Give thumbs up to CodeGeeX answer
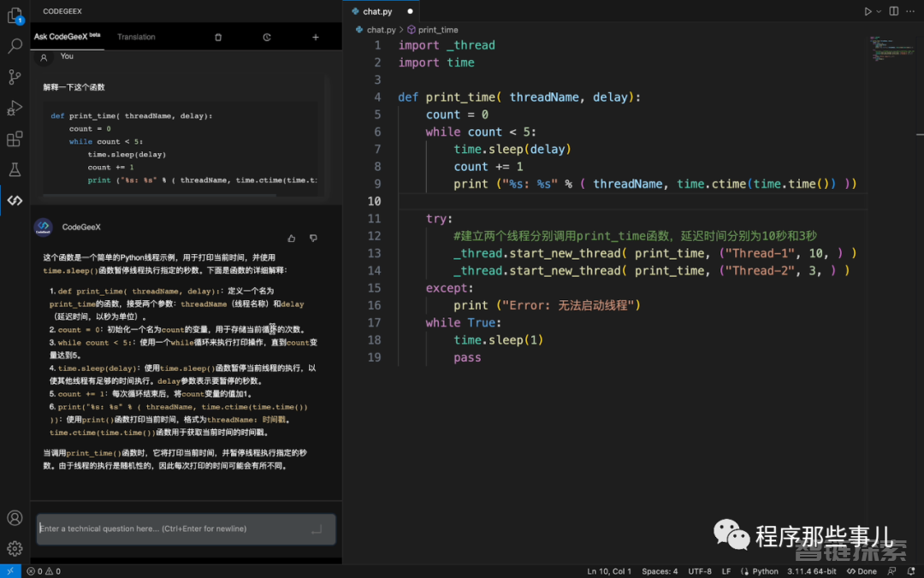Screen dimensions: 924x578 (x=292, y=239)
